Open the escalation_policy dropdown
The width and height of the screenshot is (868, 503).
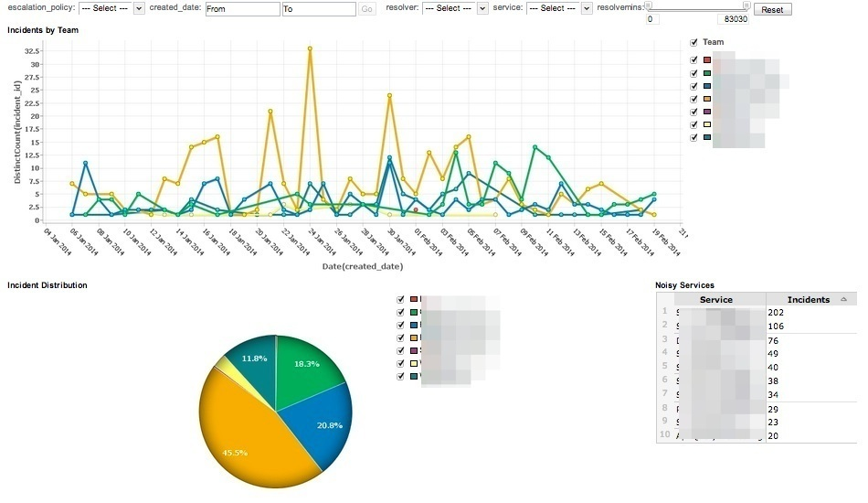111,8
